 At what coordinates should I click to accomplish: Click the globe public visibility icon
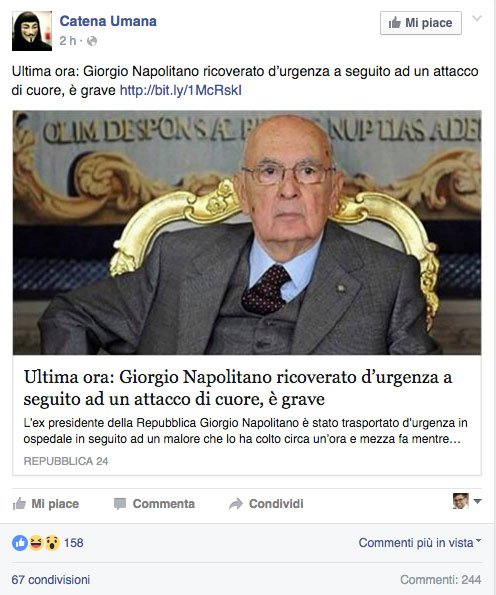[92, 41]
